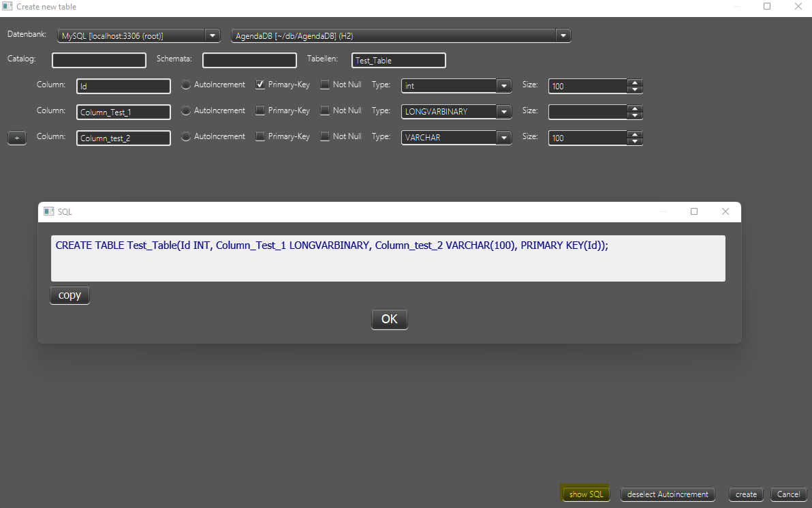Image resolution: width=812 pixels, height=508 pixels.
Task: Uncheck Primary-Key on the Id column
Action: [x=260, y=85]
